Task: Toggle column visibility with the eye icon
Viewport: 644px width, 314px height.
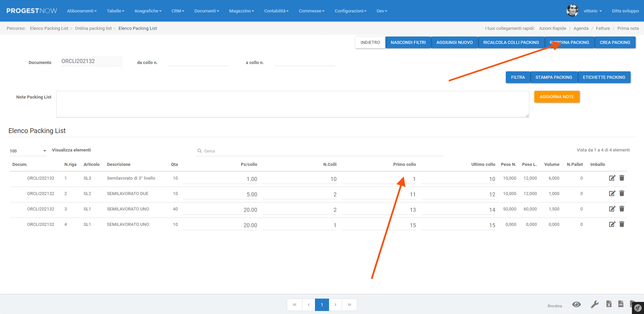Action: [577, 304]
